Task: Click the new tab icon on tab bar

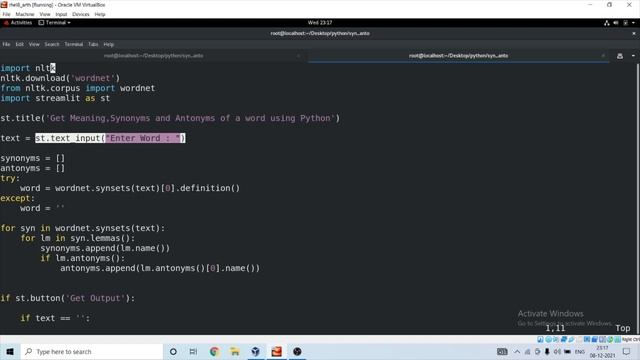Action: pyautogui.click(x=620, y=56)
